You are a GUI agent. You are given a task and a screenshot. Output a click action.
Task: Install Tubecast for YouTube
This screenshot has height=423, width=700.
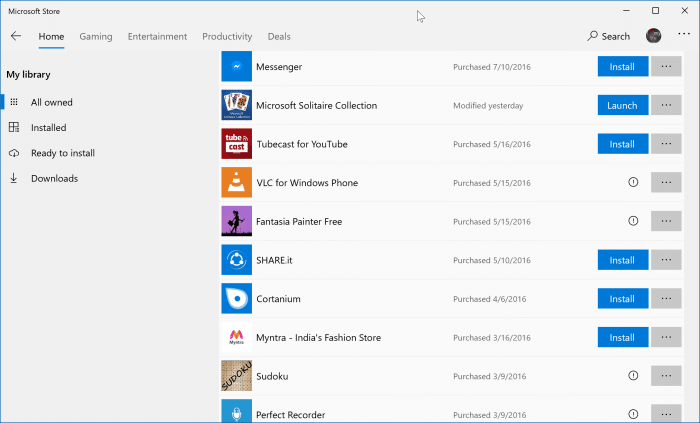point(623,144)
